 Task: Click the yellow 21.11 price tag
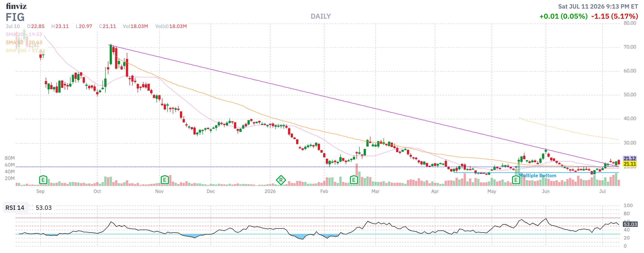pos(630,164)
